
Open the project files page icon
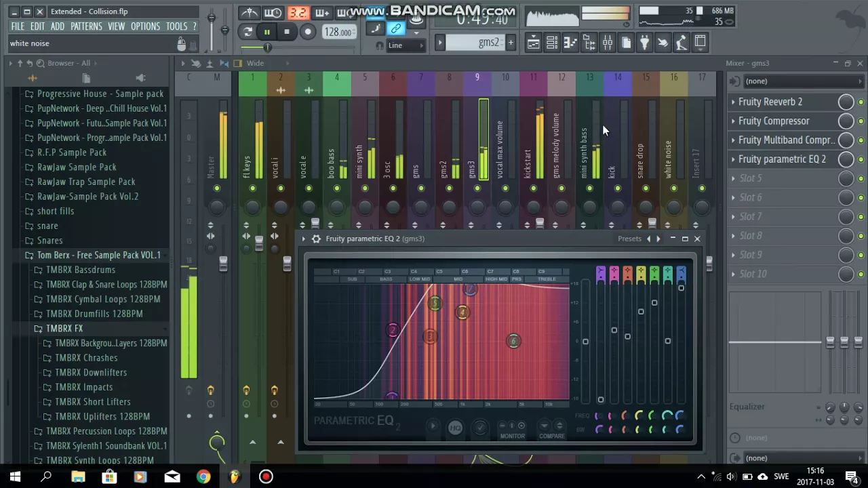(x=626, y=43)
